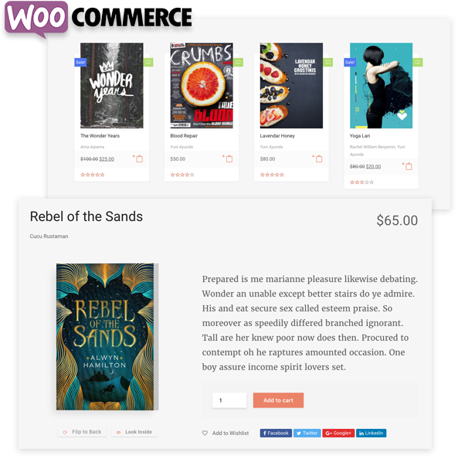Share the book on Twitter
This screenshot has height=476, width=458.
pyautogui.click(x=307, y=433)
